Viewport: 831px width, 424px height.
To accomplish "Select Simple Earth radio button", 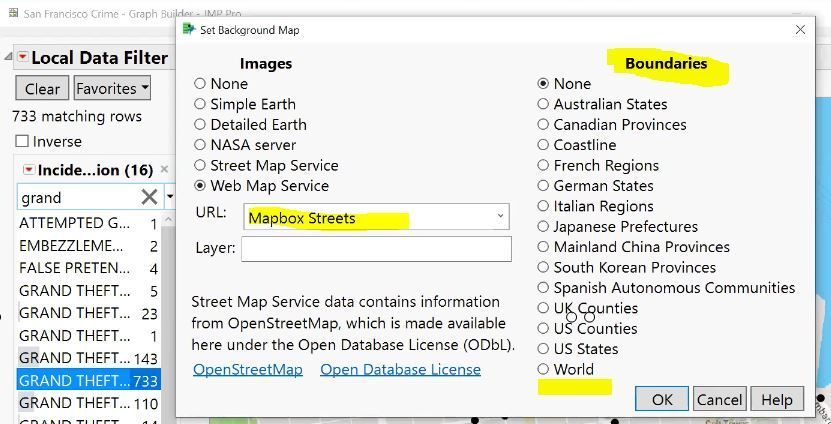I will point(199,104).
